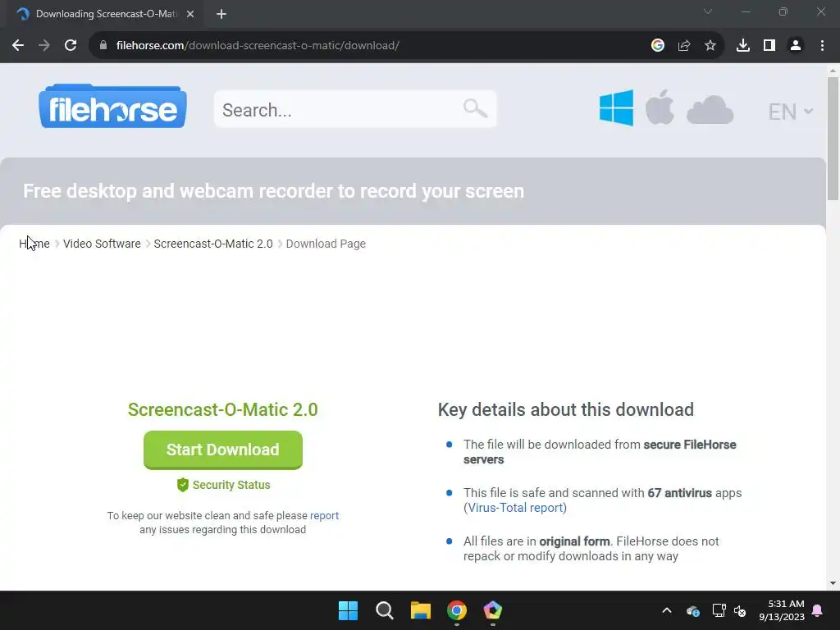Click the Security Status link
This screenshot has height=630, width=840.
click(x=231, y=485)
